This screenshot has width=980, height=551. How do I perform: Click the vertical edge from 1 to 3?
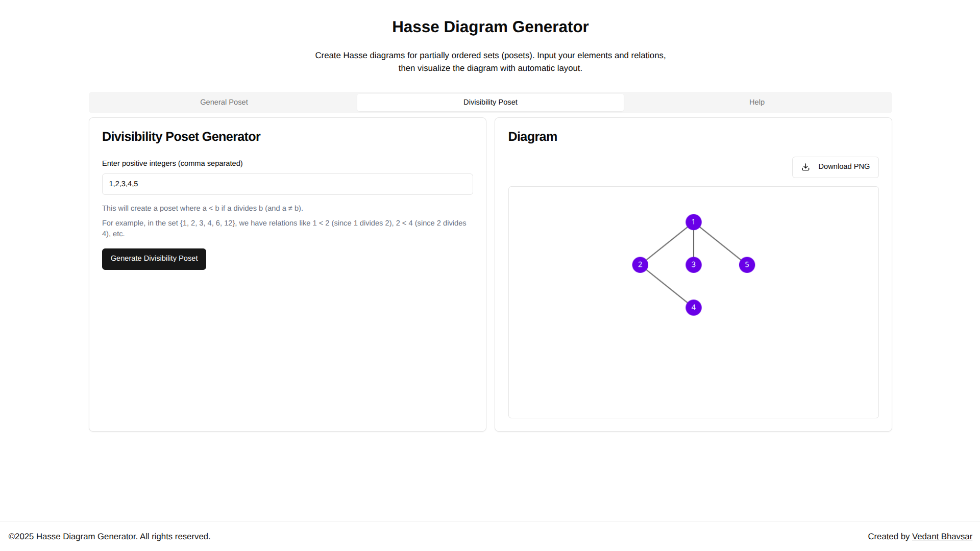[693, 243]
